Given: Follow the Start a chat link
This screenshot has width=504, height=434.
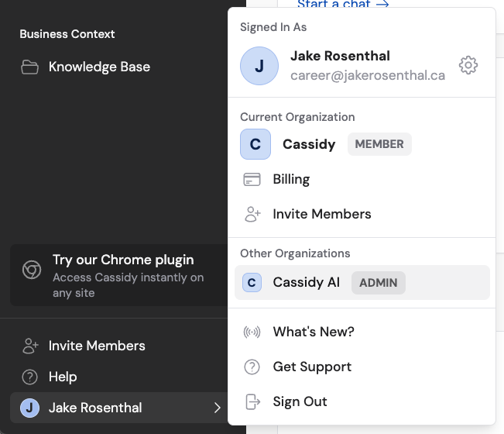Looking at the screenshot, I should [x=343, y=4].
